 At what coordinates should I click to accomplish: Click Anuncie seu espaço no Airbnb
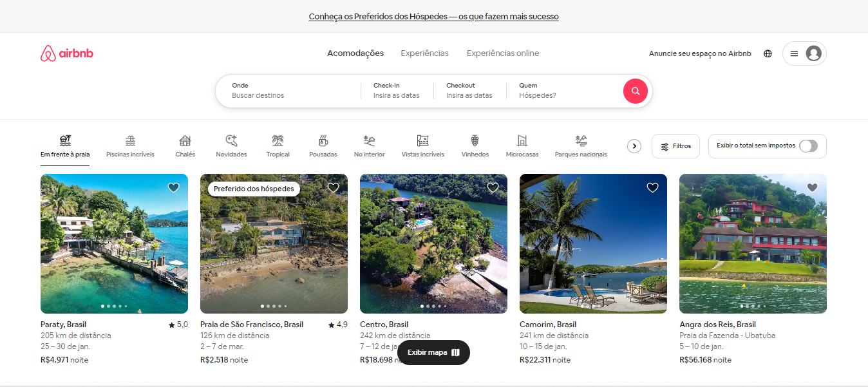pos(700,53)
